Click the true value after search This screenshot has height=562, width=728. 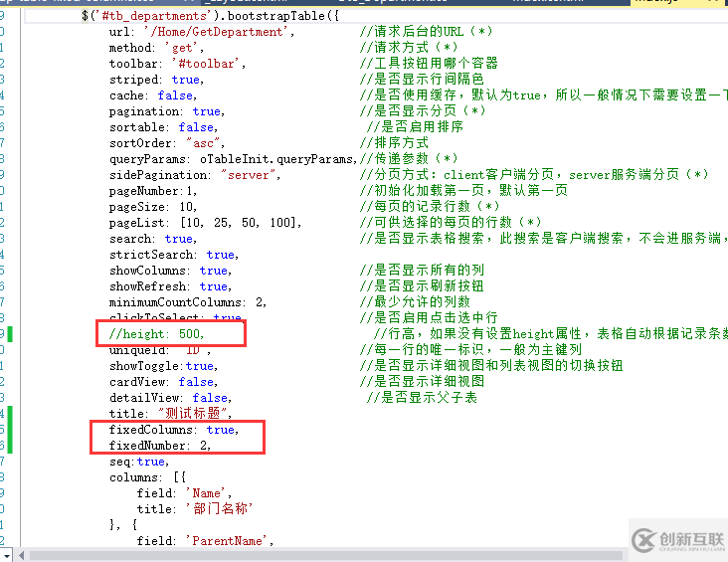click(178, 239)
